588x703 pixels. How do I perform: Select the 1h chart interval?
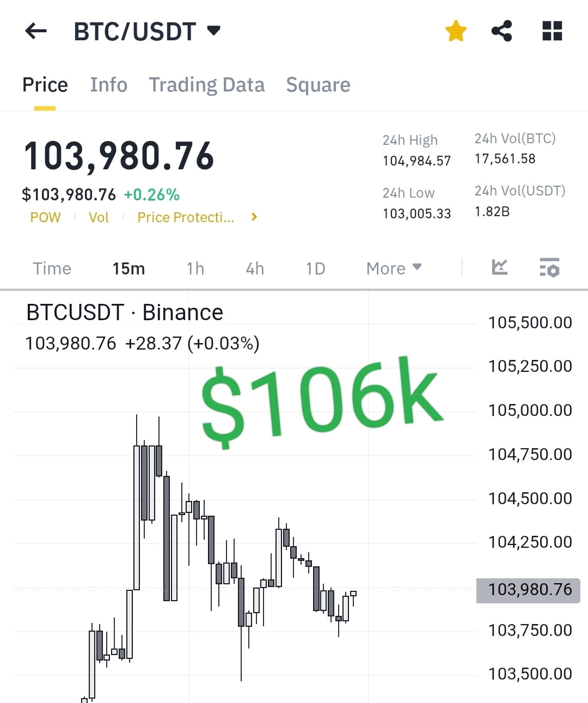pos(195,268)
